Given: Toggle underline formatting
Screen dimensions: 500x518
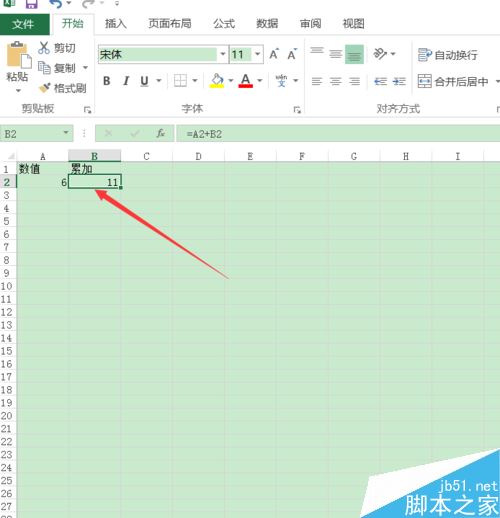Looking at the screenshot, I should point(144,81).
